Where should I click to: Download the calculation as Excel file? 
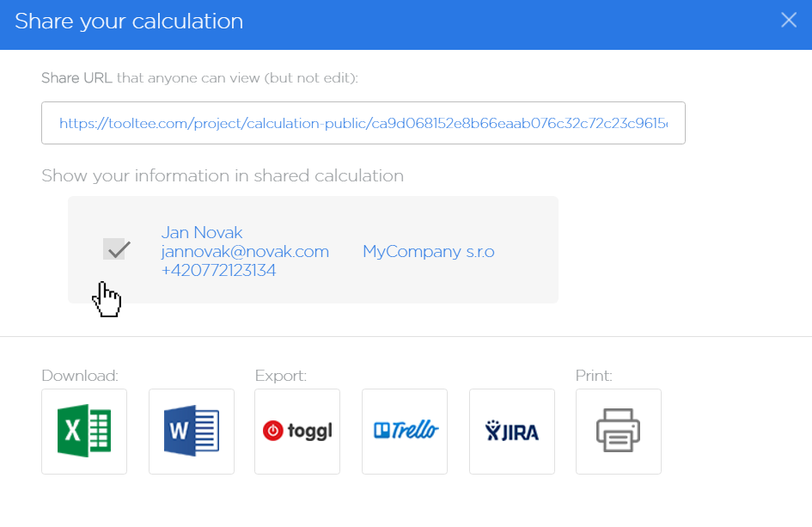pyautogui.click(x=84, y=431)
